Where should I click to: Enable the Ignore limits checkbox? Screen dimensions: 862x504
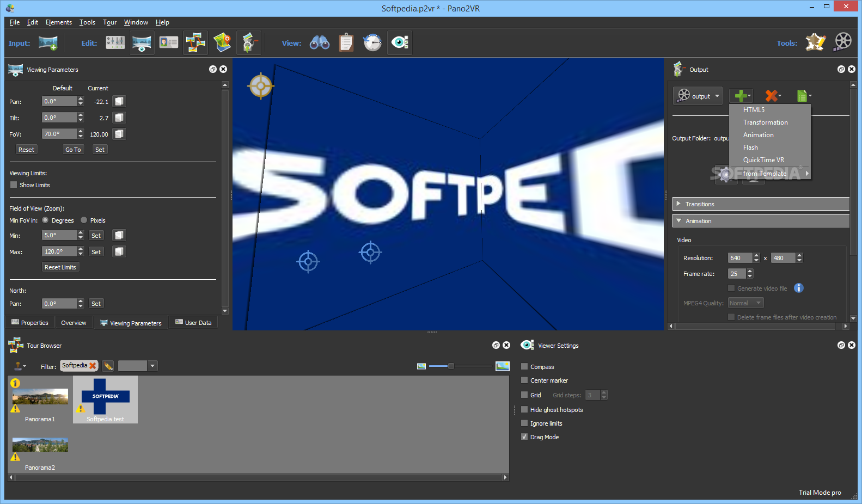point(524,423)
